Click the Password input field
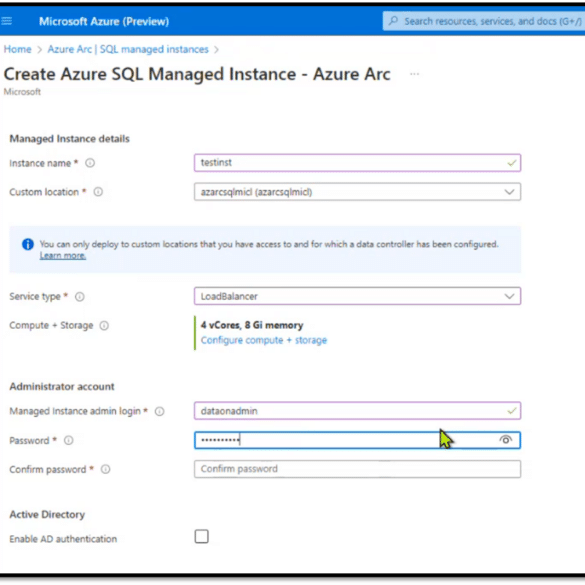 pos(357,440)
